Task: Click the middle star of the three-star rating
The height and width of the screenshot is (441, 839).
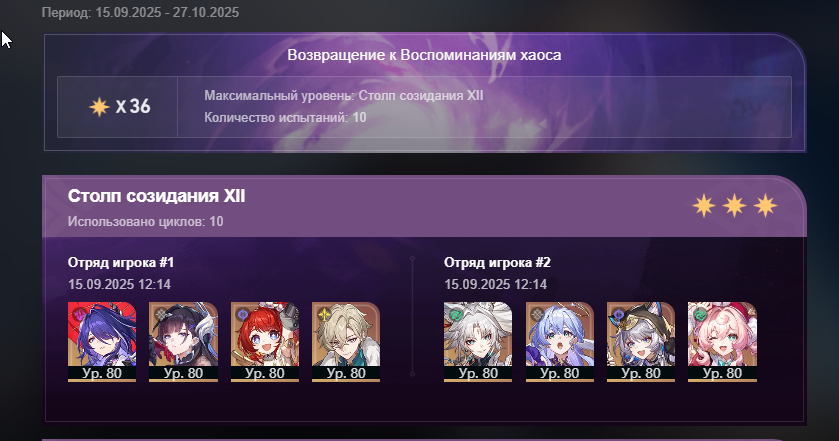Action: coord(735,206)
